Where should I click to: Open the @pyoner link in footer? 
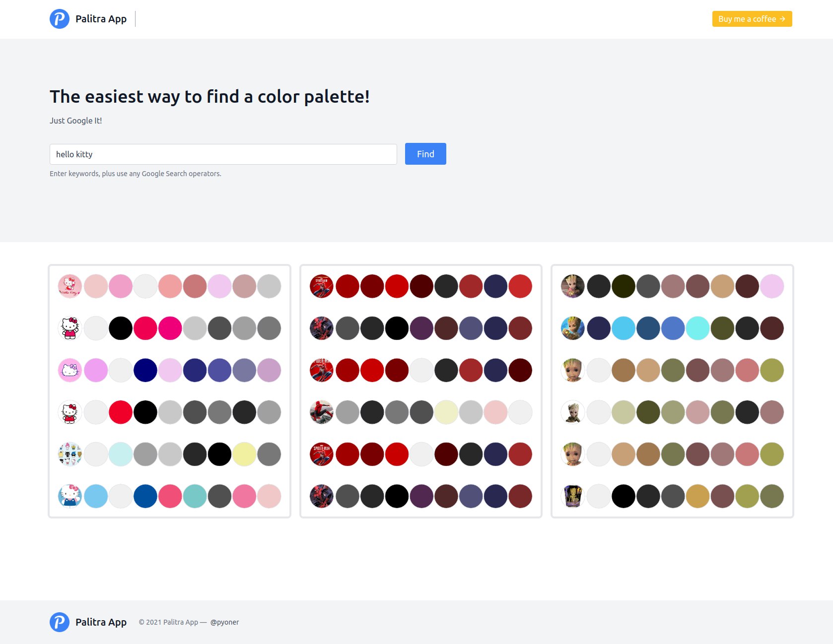pyautogui.click(x=224, y=622)
